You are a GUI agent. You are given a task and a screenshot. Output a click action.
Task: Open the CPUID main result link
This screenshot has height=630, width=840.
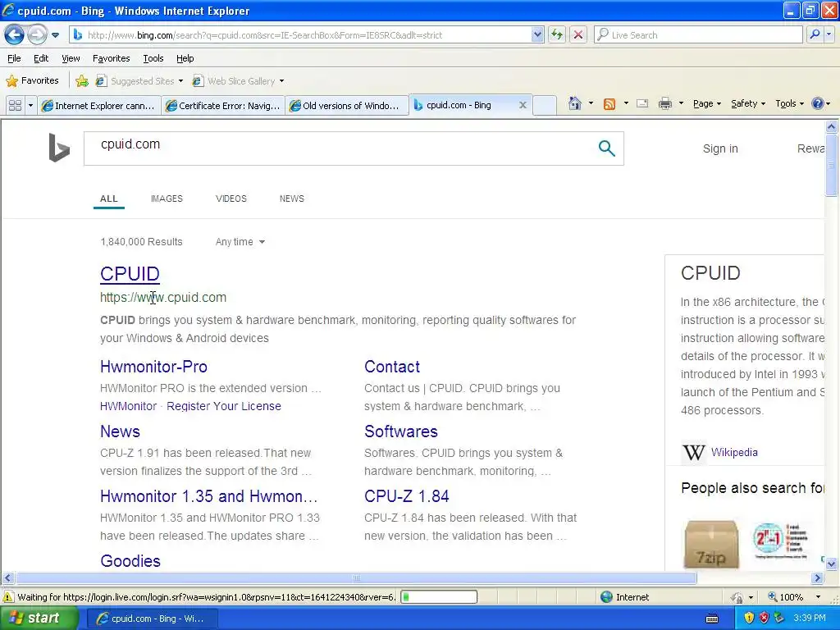(130, 274)
